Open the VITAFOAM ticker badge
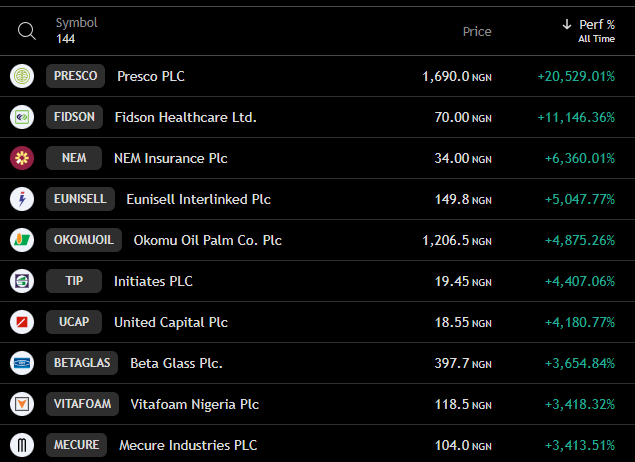Screen dimensions: 635x462 (x=82, y=404)
